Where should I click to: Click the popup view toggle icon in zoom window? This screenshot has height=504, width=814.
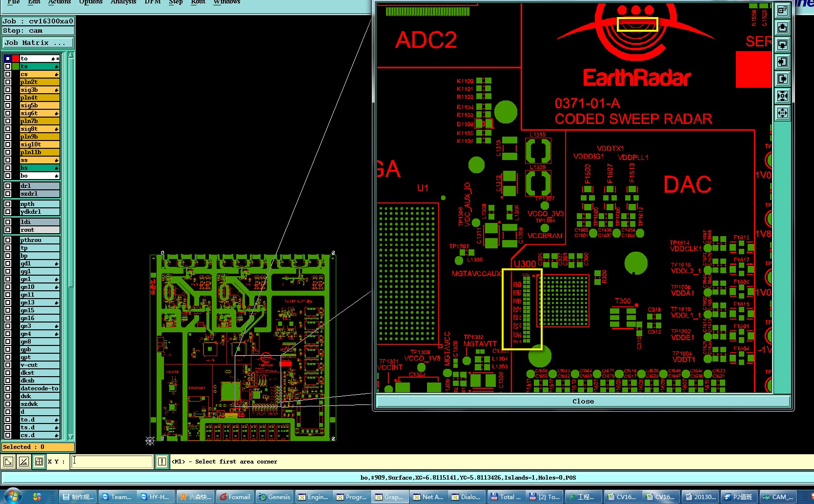(x=782, y=10)
